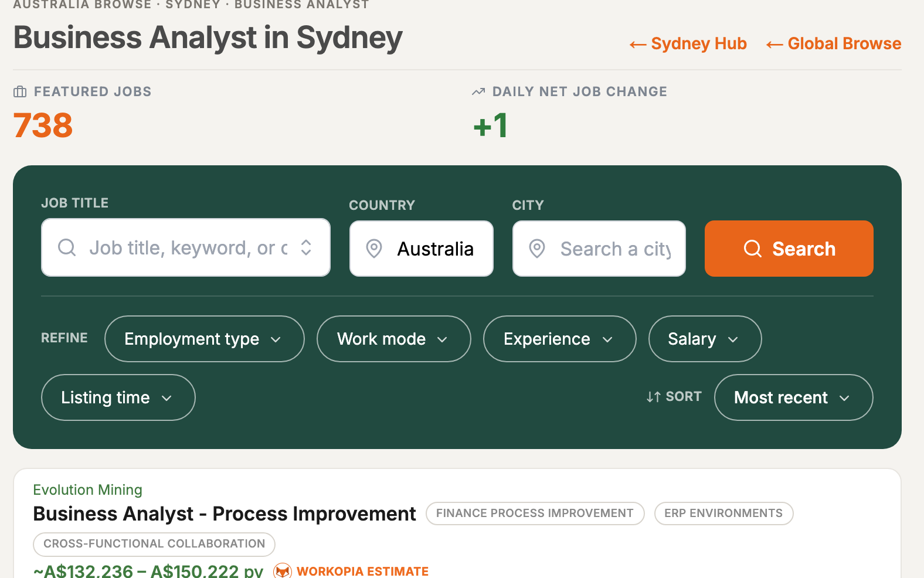Click the Business Analyst in Sydney heading
The width and height of the screenshot is (924, 578).
click(208, 38)
